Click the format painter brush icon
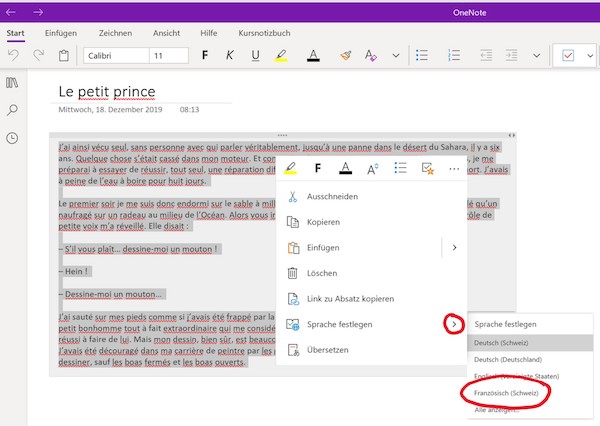This screenshot has width=600, height=426. [346, 55]
